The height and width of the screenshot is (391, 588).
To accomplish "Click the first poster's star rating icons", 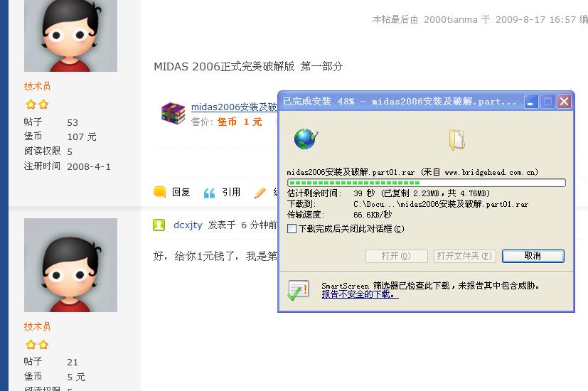I will [x=37, y=105].
